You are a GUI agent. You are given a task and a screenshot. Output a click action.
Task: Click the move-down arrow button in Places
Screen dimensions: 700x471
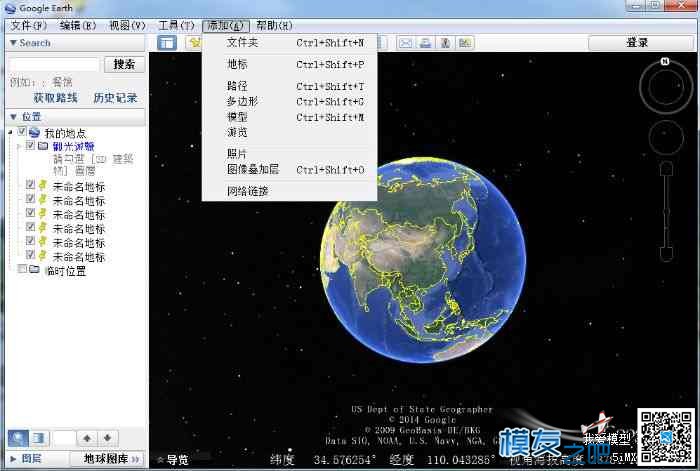click(x=108, y=438)
